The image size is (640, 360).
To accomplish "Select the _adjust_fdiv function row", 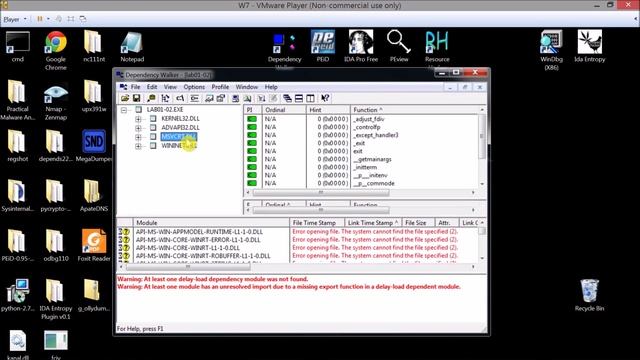I will (362, 119).
